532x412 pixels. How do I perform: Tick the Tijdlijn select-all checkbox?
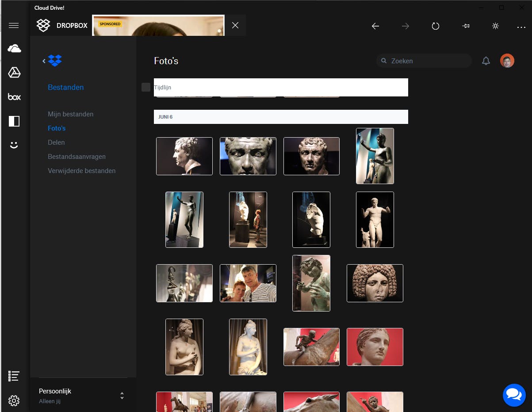coord(146,87)
